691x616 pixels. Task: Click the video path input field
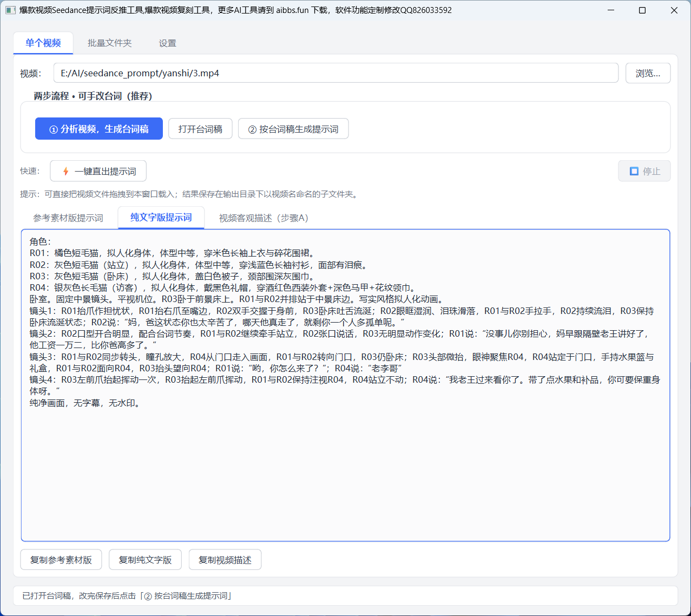[336, 73]
